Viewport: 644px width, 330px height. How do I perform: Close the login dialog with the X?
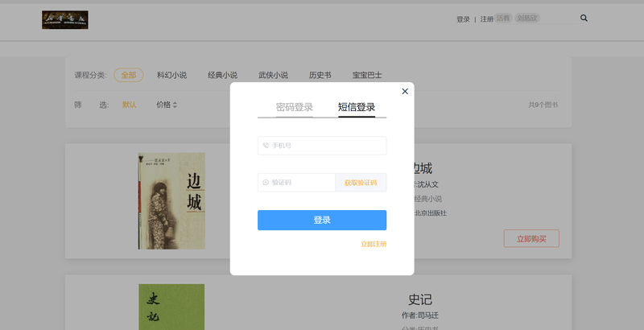pos(405,91)
